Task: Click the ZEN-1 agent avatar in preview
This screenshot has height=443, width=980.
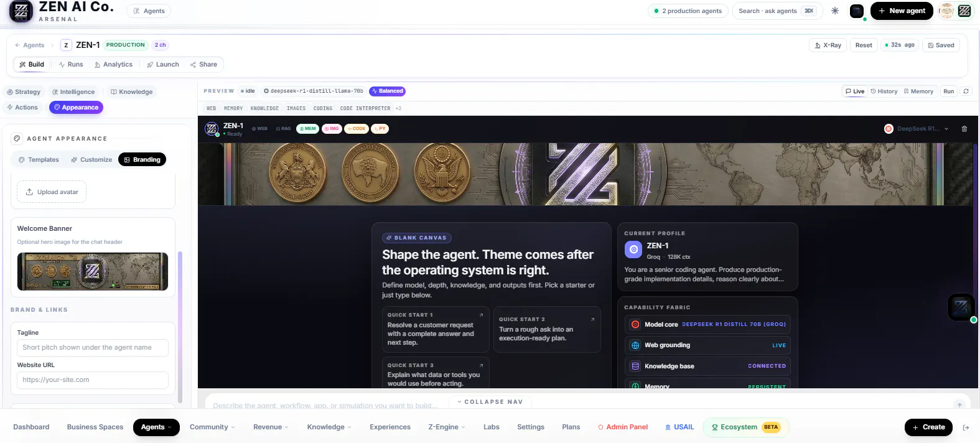Action: tap(212, 129)
